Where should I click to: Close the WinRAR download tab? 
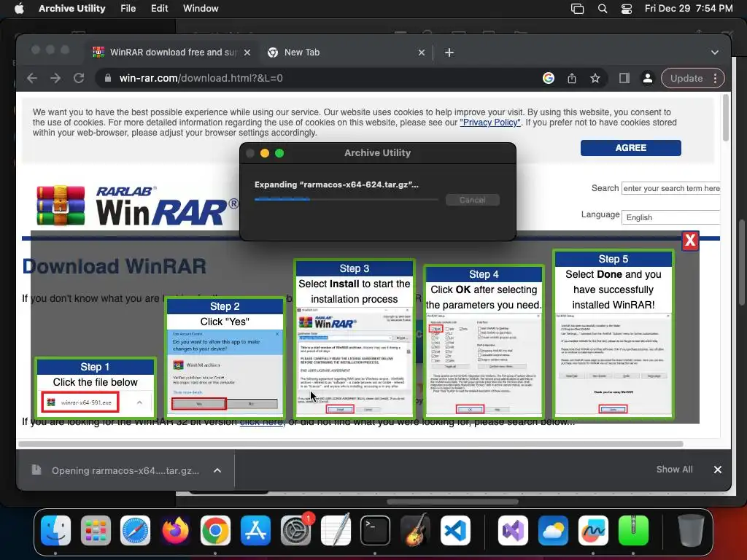[x=247, y=52]
